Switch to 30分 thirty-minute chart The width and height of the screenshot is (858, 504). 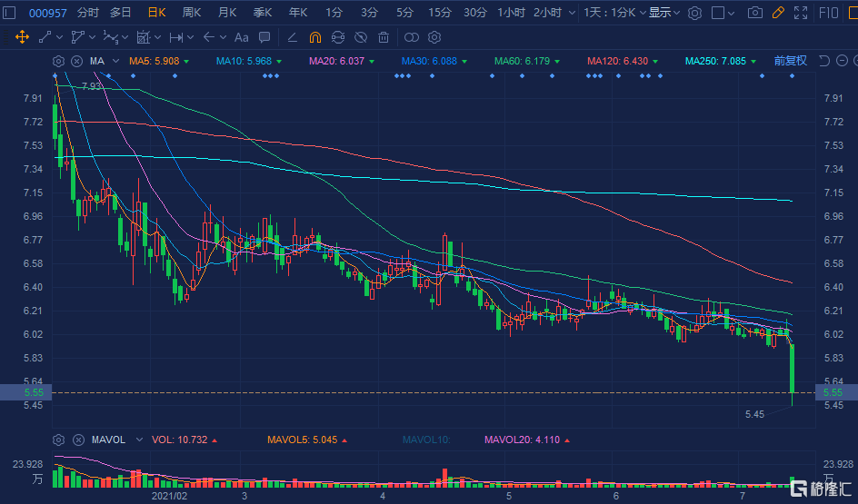coord(475,13)
